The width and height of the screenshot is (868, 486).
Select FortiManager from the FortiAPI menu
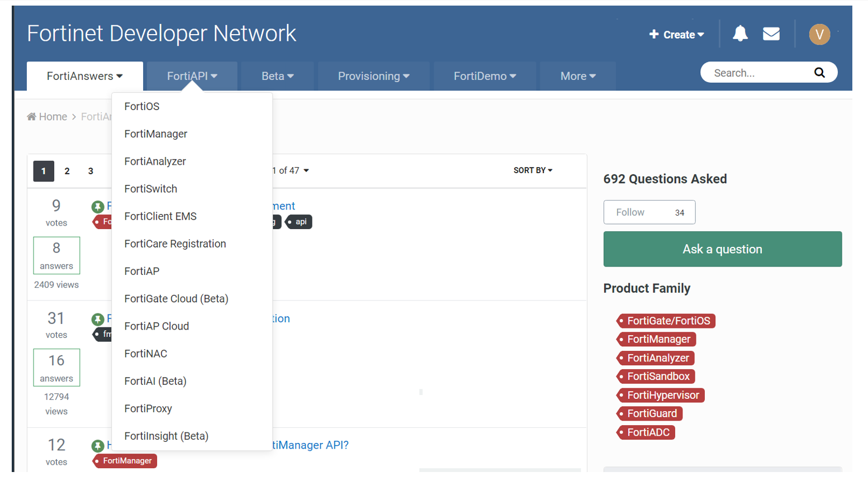(x=156, y=134)
